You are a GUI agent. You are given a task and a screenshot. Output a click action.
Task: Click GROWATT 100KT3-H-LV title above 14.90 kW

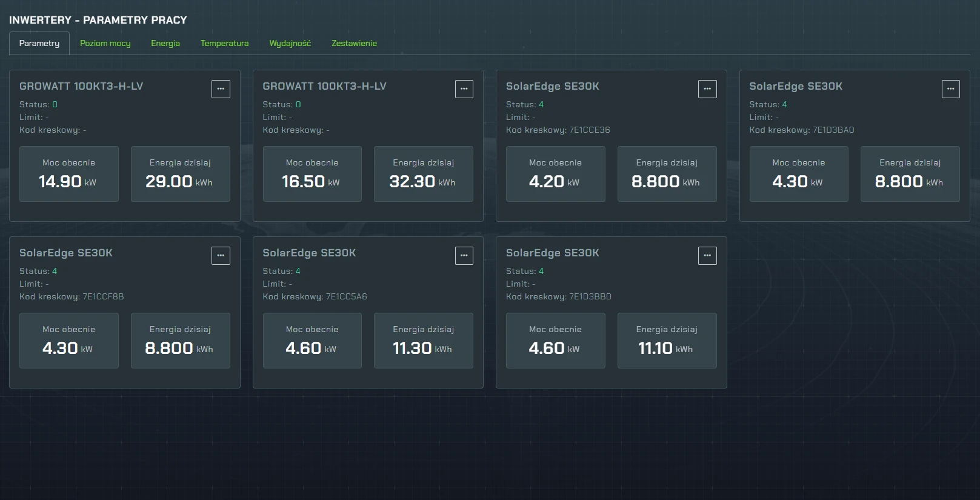pos(81,86)
